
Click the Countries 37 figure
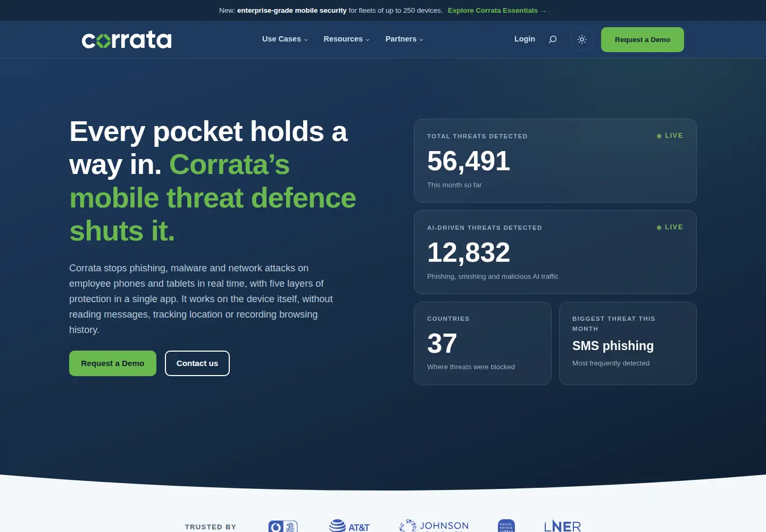[442, 344]
